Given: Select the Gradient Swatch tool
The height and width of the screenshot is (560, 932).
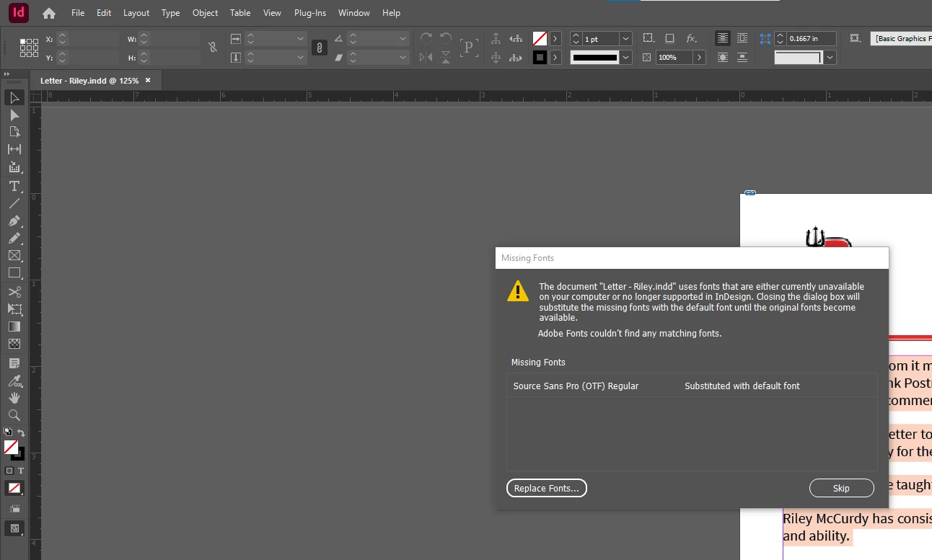Looking at the screenshot, I should coord(14,326).
